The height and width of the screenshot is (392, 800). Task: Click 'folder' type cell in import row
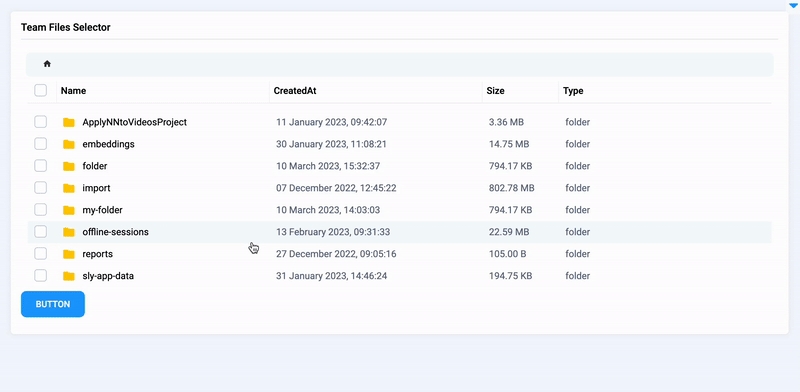point(578,188)
